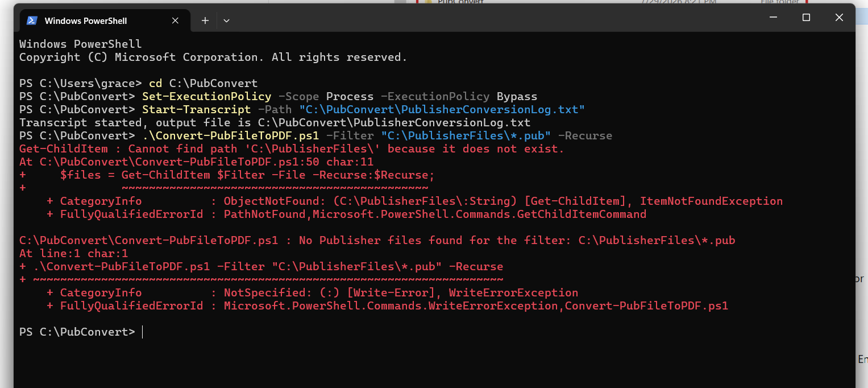Click the PowerShell icon on the tab
The width and height of the screenshot is (868, 388).
[x=32, y=20]
